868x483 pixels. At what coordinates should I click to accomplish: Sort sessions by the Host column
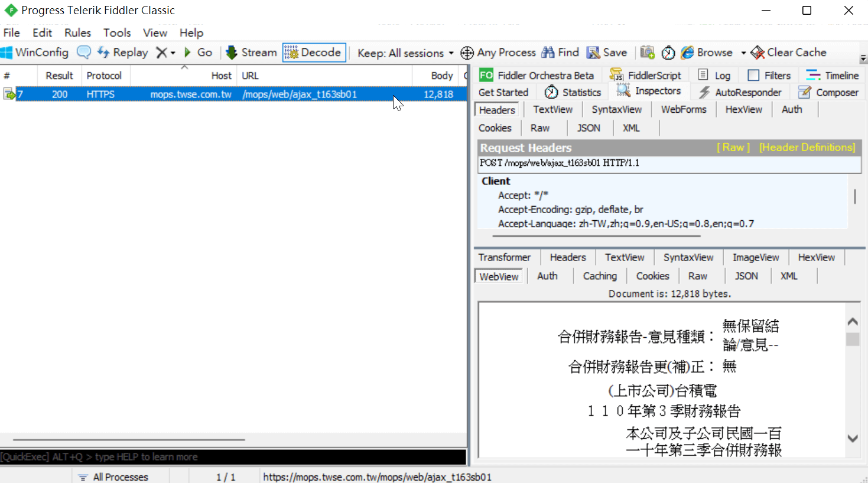pyautogui.click(x=184, y=76)
